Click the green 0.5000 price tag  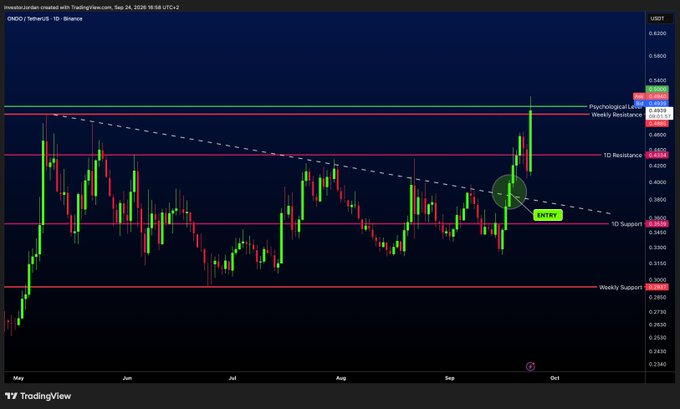point(657,89)
